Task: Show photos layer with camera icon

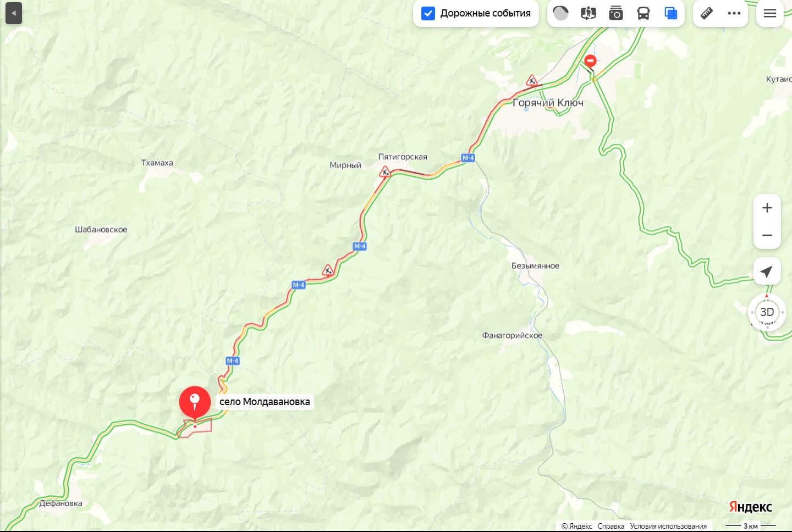Action: coord(616,13)
